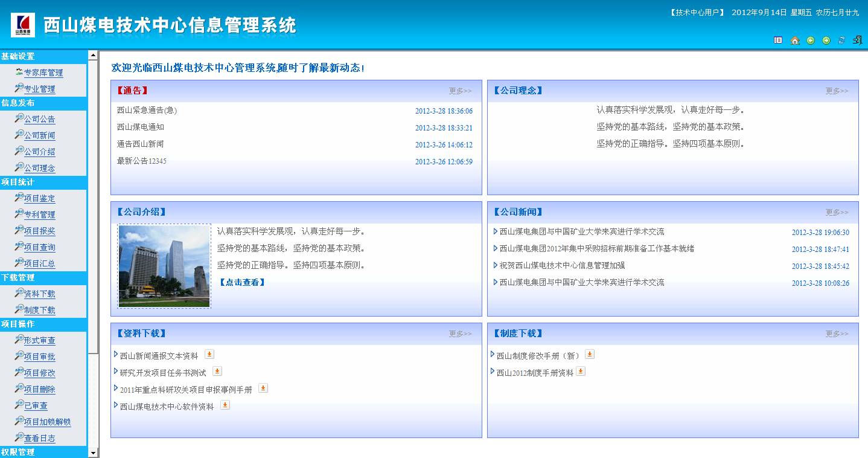
Task: Open 项目删除 in sidebar
Action: pos(39,390)
